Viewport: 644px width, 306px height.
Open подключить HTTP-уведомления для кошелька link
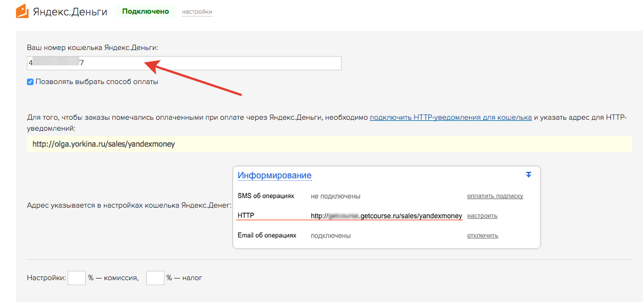451,118
